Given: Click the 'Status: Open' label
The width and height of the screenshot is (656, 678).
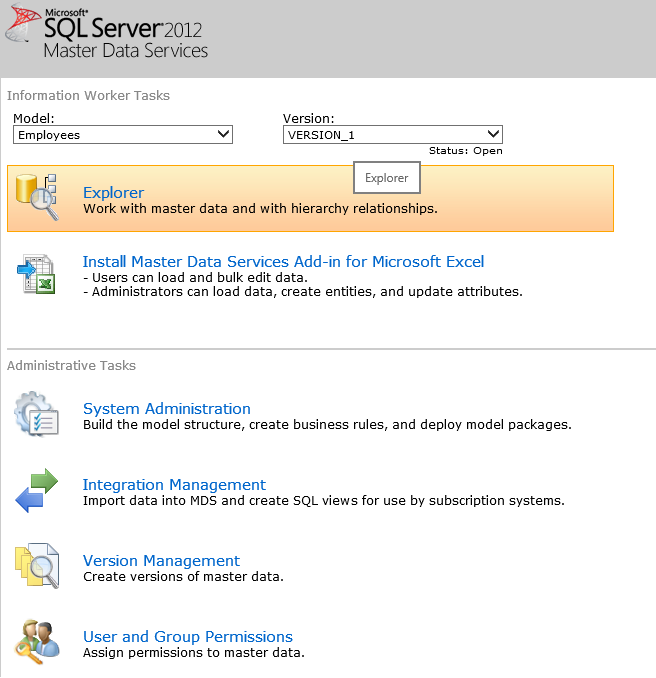Looking at the screenshot, I should pos(466,151).
